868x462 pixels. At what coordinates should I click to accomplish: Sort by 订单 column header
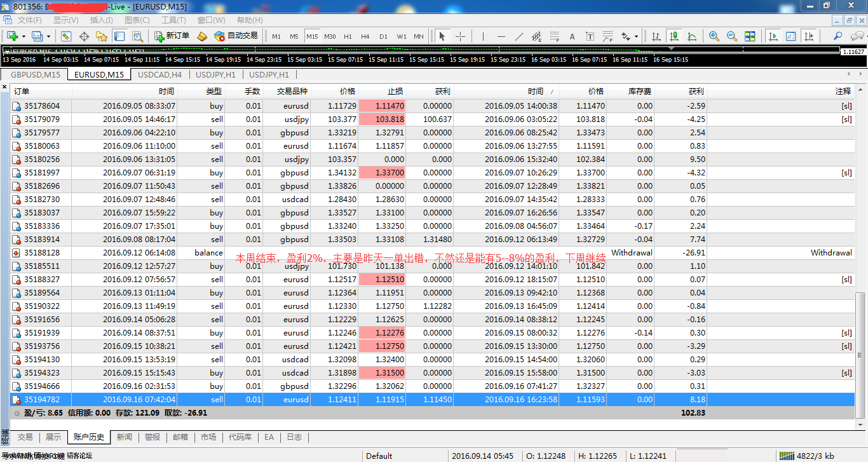coord(41,92)
